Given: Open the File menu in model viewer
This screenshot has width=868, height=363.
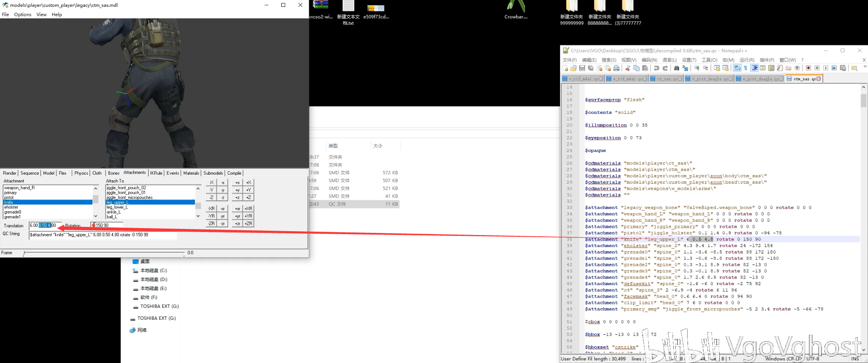Looking at the screenshot, I should [x=6, y=15].
